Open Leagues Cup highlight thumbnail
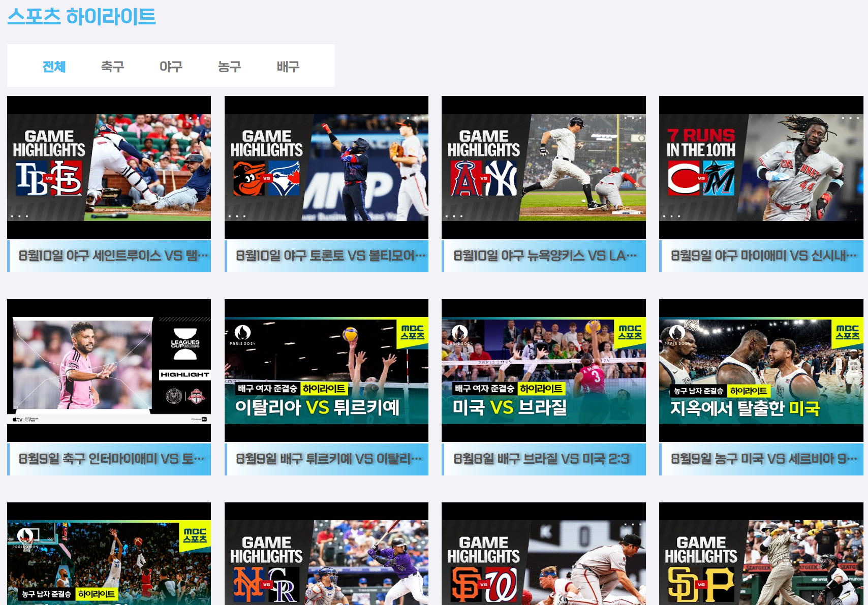Viewport: 868px width, 605px height. (x=109, y=370)
